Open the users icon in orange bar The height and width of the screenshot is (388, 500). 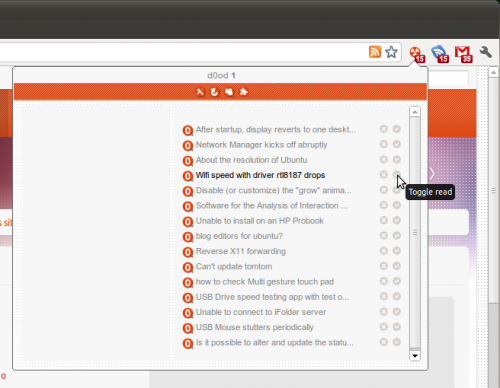[229, 92]
